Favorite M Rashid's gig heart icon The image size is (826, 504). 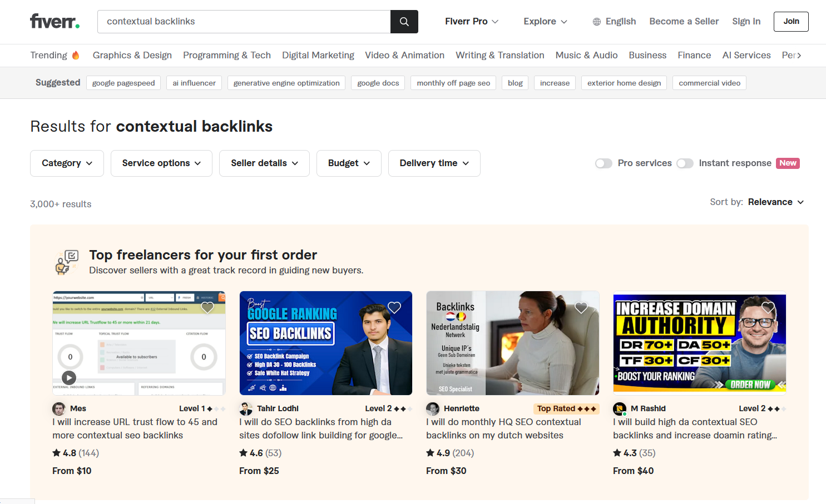768,307
